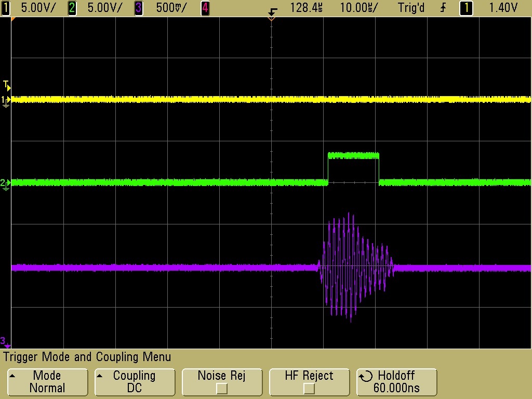
Task: Click the rising edge trigger slope icon
Action: pyautogui.click(x=443, y=7)
